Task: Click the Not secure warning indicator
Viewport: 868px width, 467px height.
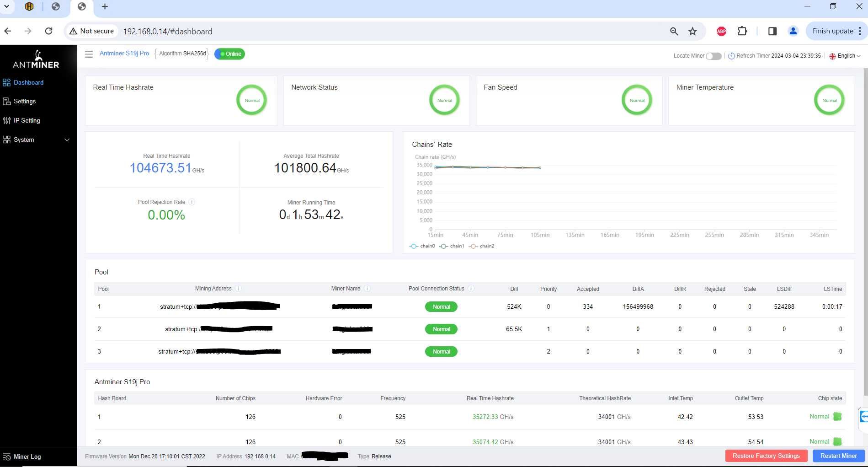Action: (x=91, y=31)
